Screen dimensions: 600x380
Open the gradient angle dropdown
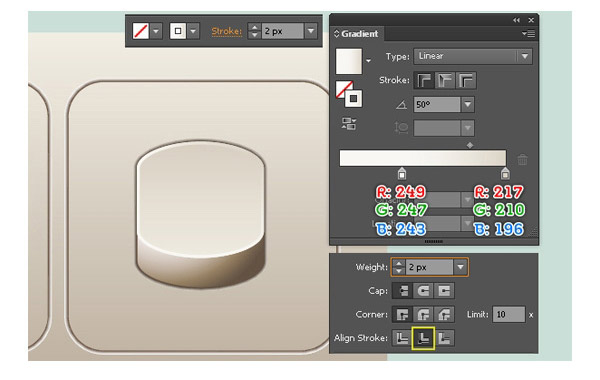pos(468,104)
